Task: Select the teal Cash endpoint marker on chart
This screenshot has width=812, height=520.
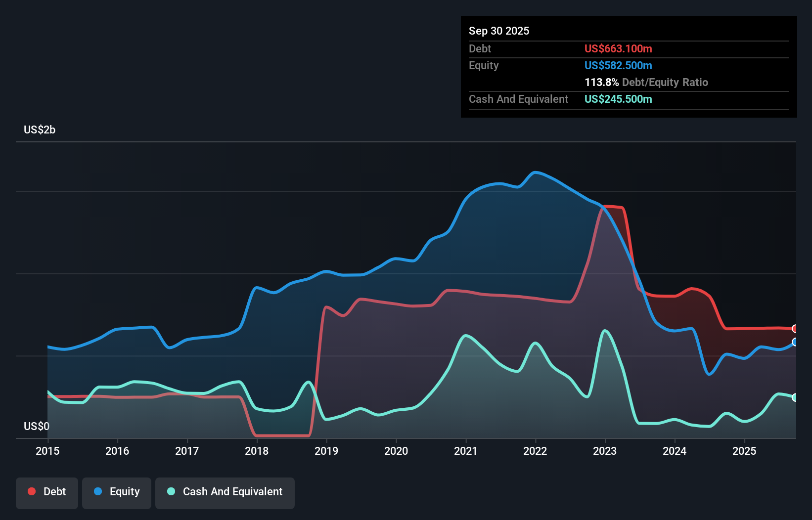Action: click(795, 397)
